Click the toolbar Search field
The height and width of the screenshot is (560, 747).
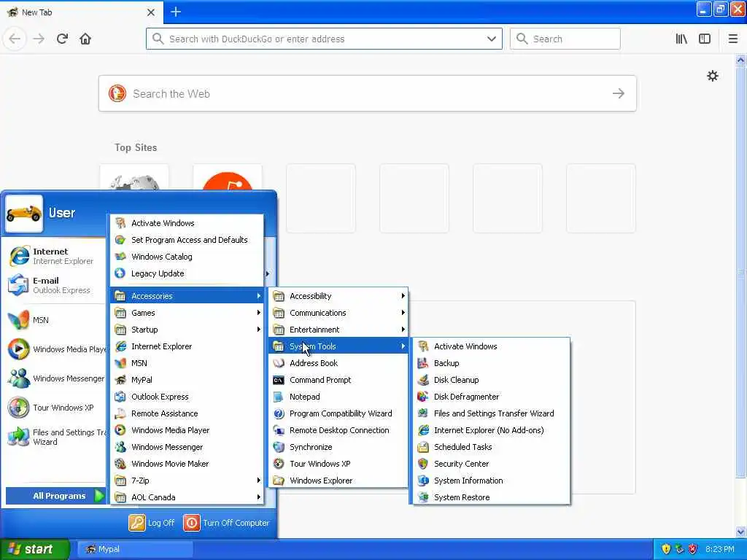point(565,39)
